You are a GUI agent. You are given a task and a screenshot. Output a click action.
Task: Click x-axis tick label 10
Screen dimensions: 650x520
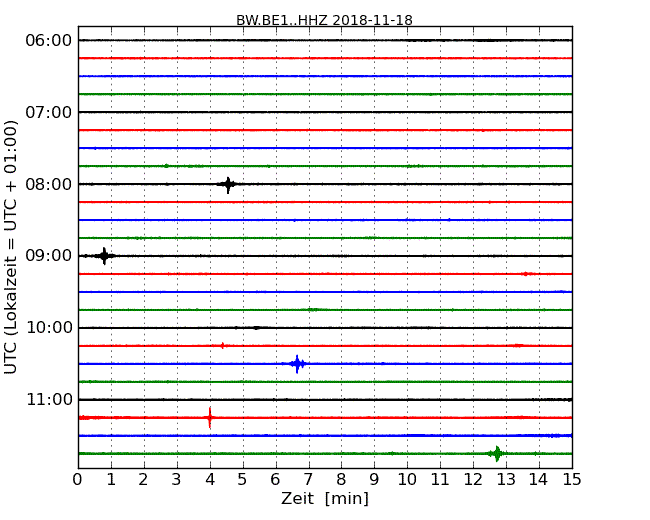pos(407,480)
